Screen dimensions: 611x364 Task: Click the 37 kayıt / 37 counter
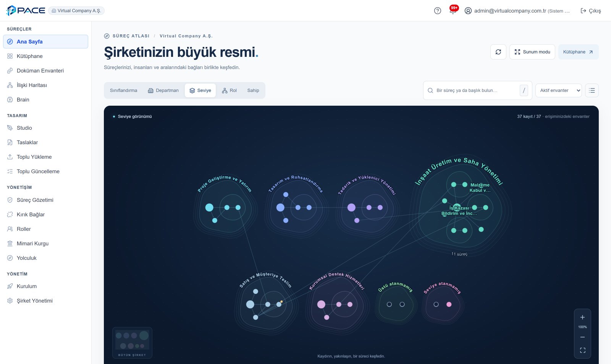[x=529, y=116]
